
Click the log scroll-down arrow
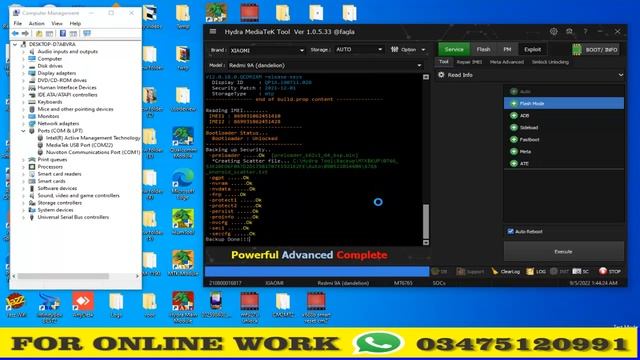[426, 242]
